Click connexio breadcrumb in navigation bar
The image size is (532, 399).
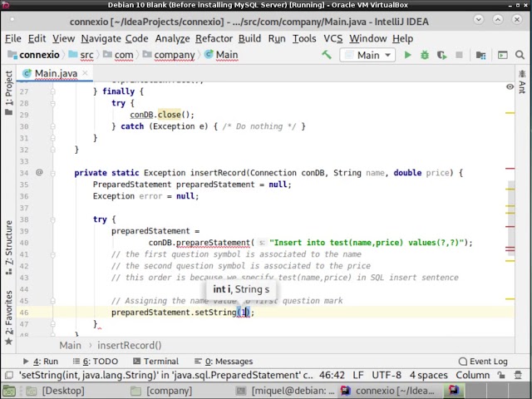coord(33,55)
